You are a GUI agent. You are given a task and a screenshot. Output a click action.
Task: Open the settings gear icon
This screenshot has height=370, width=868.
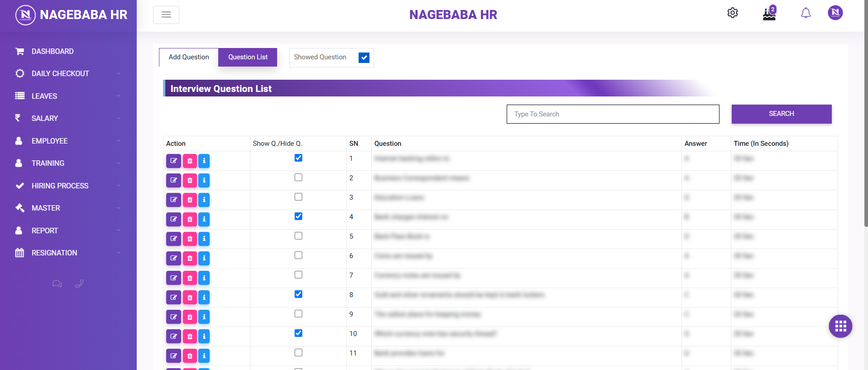click(x=732, y=13)
